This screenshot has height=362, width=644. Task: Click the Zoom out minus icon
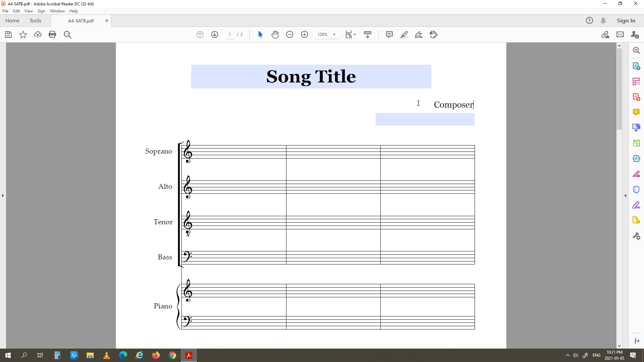(290, 35)
